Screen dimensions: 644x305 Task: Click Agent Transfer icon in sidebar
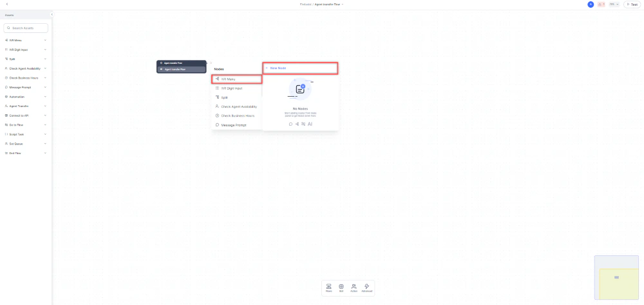point(6,106)
